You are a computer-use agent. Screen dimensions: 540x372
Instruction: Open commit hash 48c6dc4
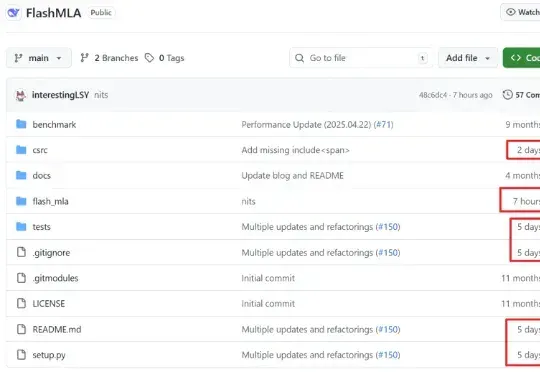point(433,95)
